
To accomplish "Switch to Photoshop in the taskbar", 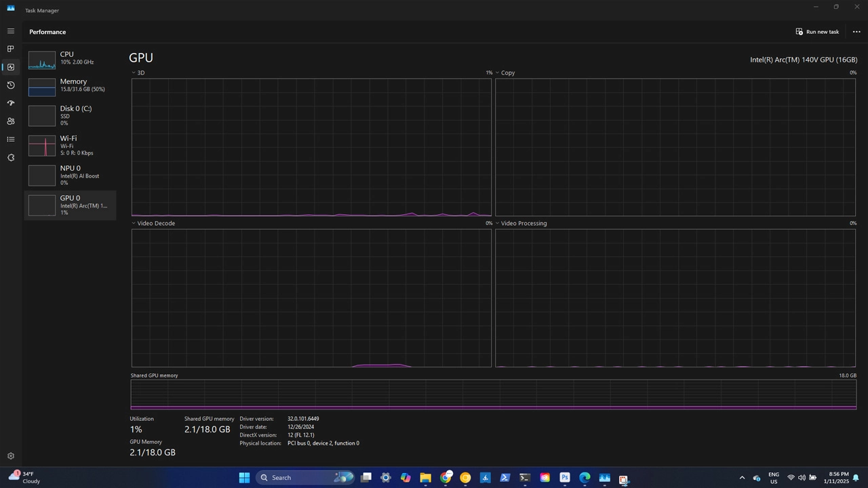I will 565,478.
